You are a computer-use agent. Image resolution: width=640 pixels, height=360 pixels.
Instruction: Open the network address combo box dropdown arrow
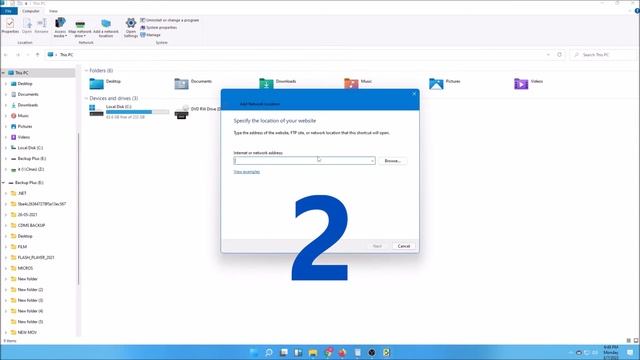(372, 161)
